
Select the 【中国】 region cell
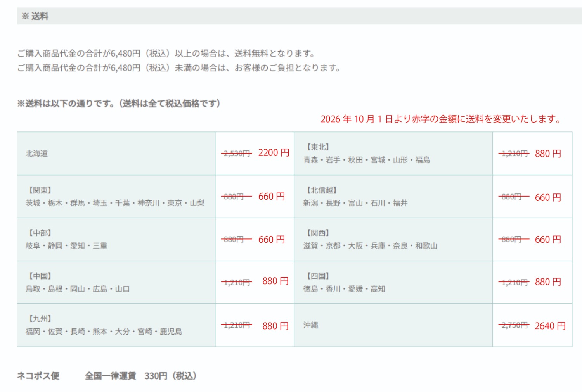click(116, 282)
